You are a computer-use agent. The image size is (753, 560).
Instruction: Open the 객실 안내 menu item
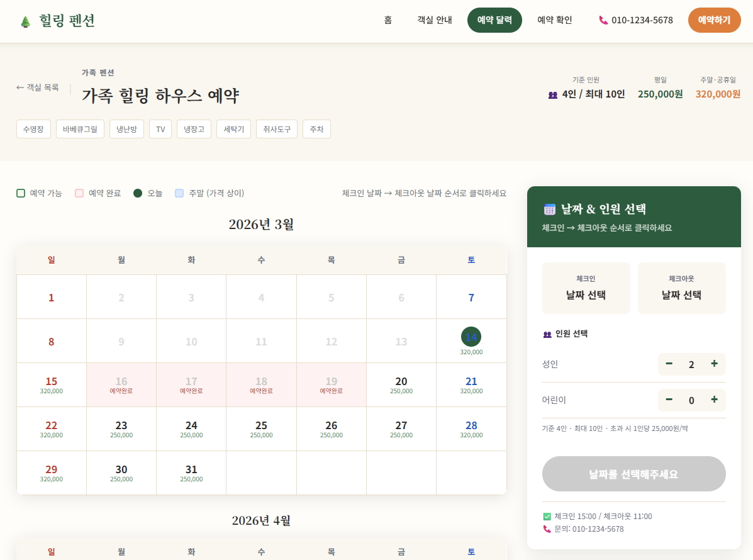tap(434, 20)
